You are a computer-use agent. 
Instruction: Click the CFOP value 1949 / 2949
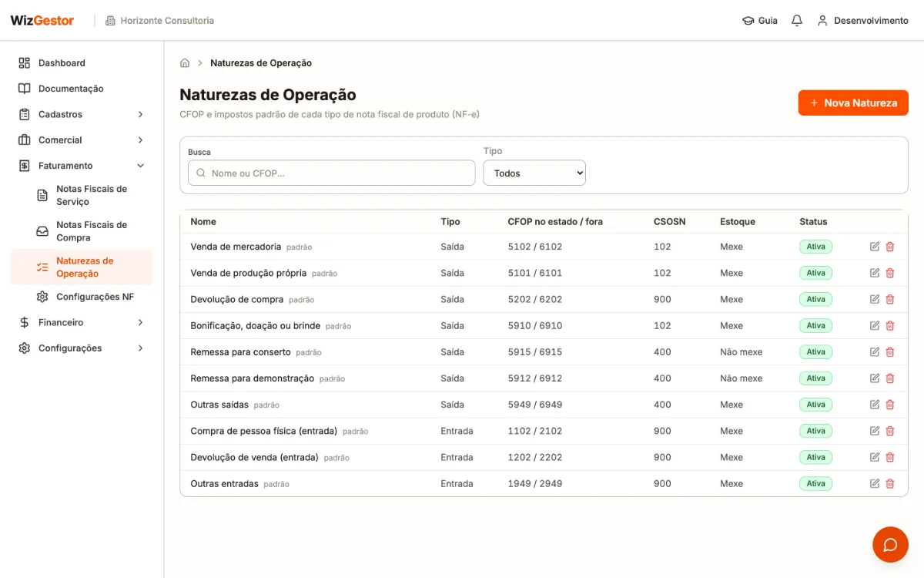point(535,483)
